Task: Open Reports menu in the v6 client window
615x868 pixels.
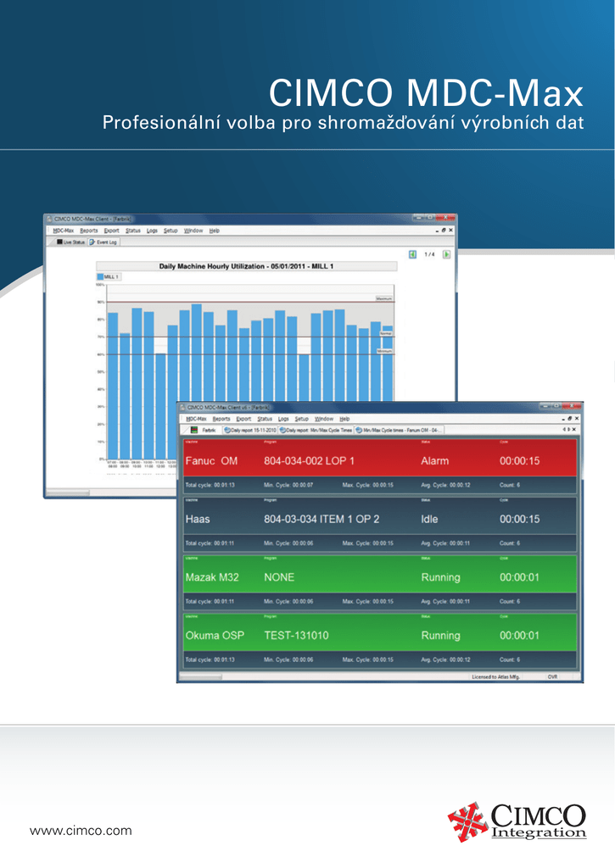Action: [x=221, y=419]
